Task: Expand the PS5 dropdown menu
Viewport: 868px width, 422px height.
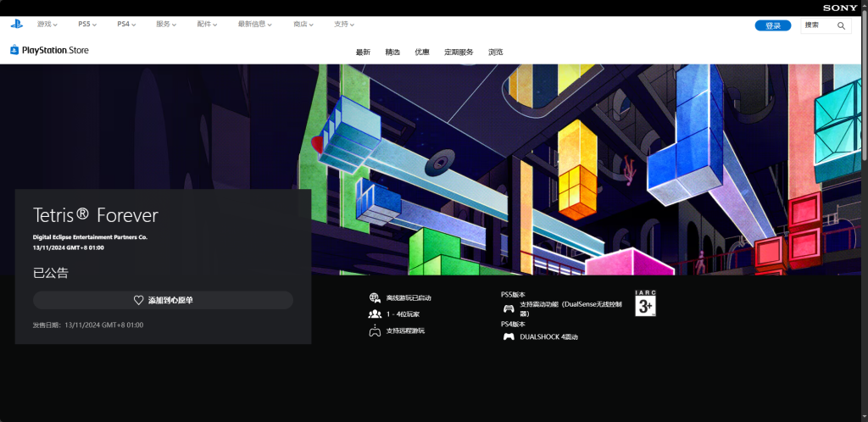Action: pyautogui.click(x=87, y=25)
